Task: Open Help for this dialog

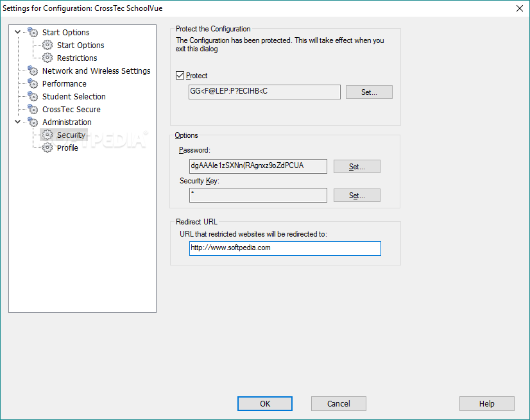Action: click(x=487, y=403)
